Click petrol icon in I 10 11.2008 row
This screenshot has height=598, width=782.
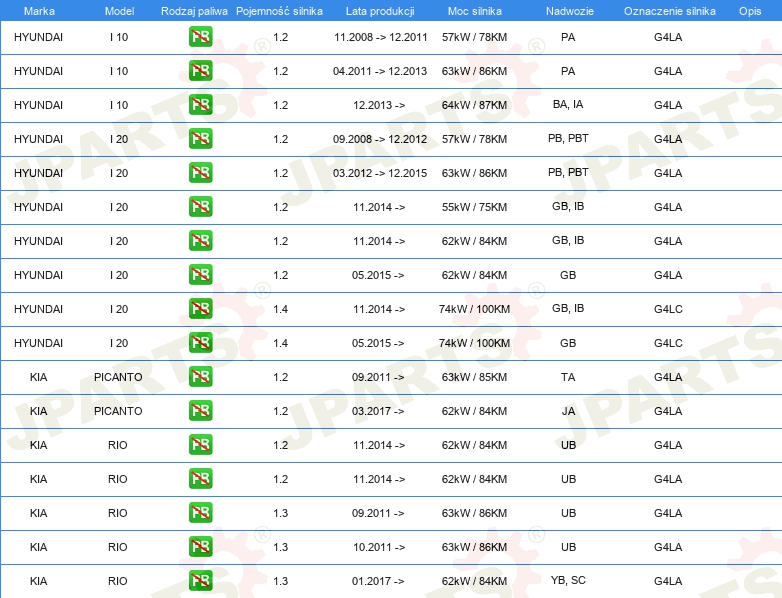point(200,37)
